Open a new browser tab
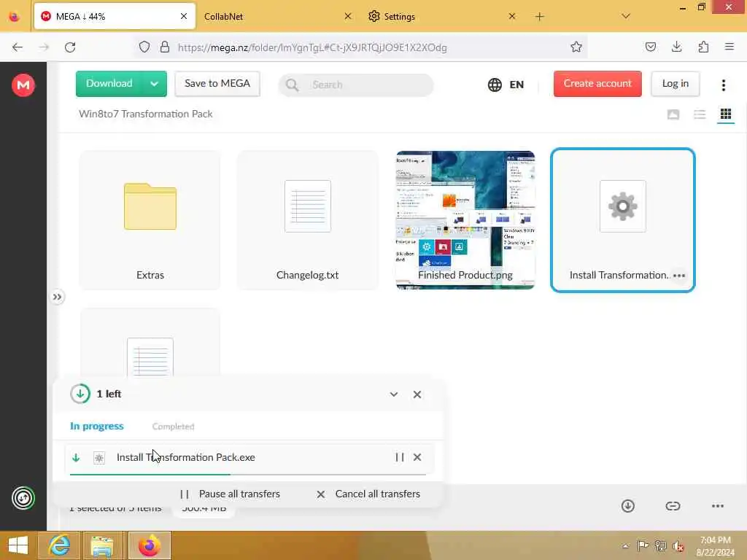The image size is (747, 560). [539, 17]
